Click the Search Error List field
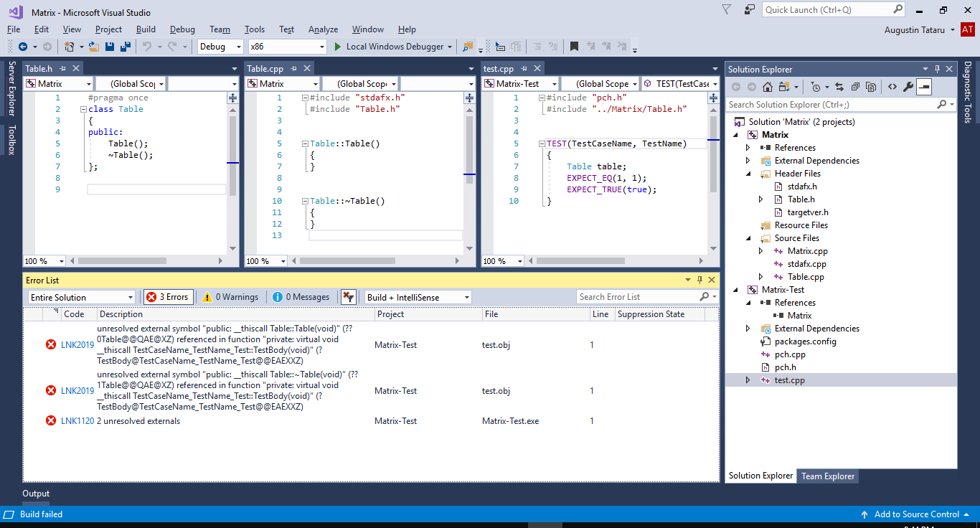The image size is (980, 528). (637, 297)
